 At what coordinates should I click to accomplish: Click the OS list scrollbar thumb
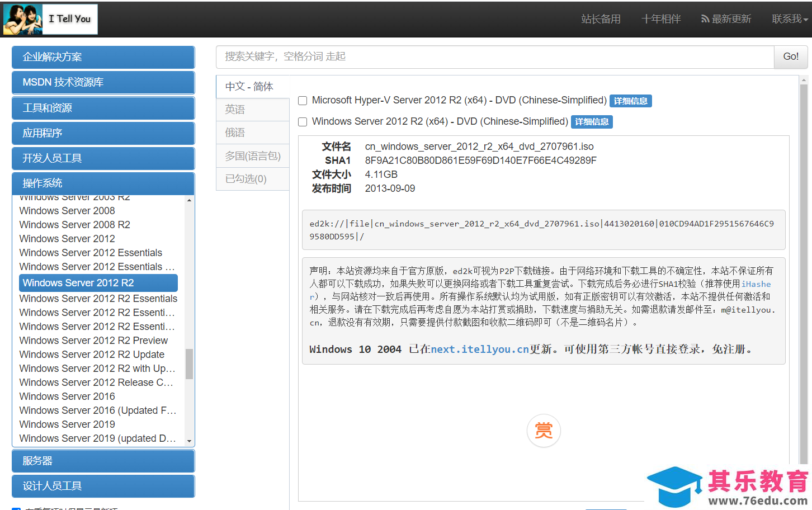point(190,364)
